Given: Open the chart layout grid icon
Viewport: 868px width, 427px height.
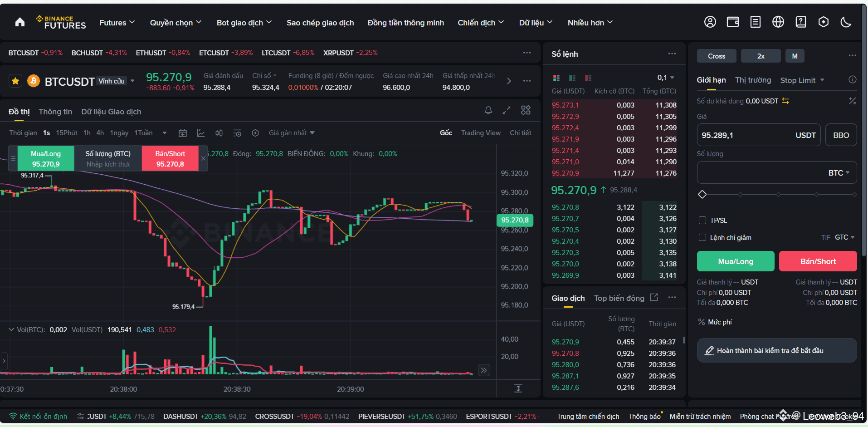Looking at the screenshot, I should 526,110.
